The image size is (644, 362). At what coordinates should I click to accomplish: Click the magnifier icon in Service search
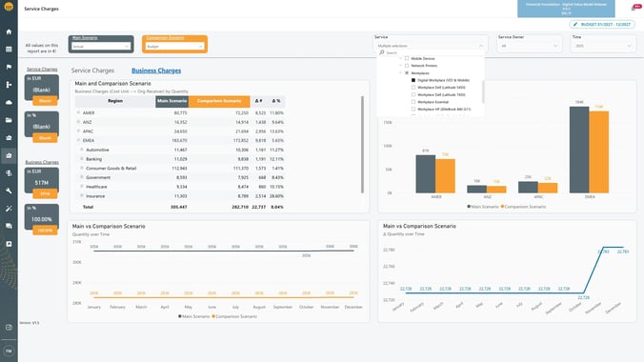(382, 52)
